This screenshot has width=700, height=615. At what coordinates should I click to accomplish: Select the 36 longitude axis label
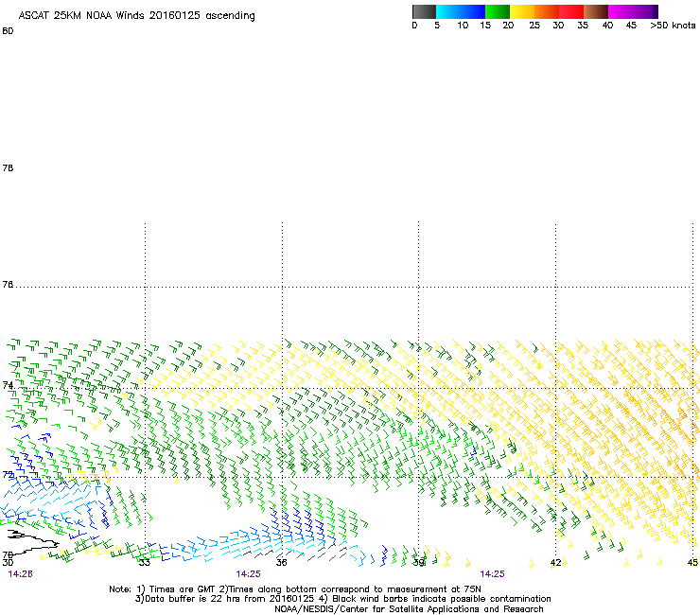(x=281, y=562)
